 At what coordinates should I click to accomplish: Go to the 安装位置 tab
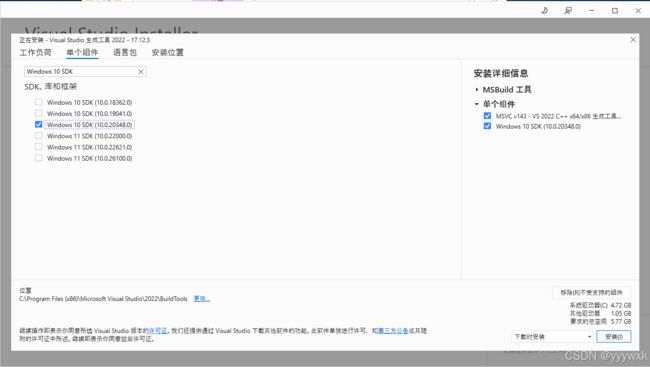(x=167, y=53)
